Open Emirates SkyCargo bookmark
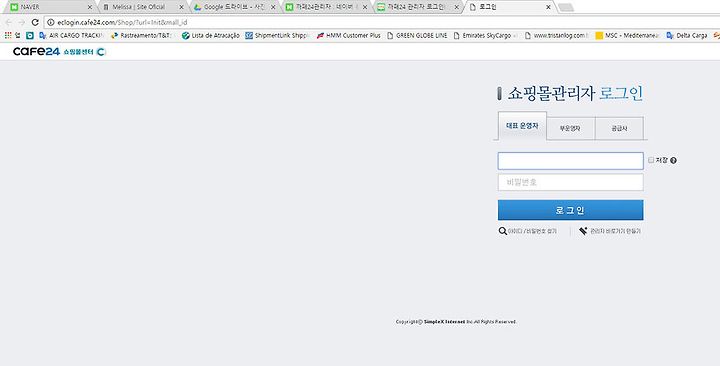Image resolution: width=720 pixels, height=366 pixels. (485, 35)
